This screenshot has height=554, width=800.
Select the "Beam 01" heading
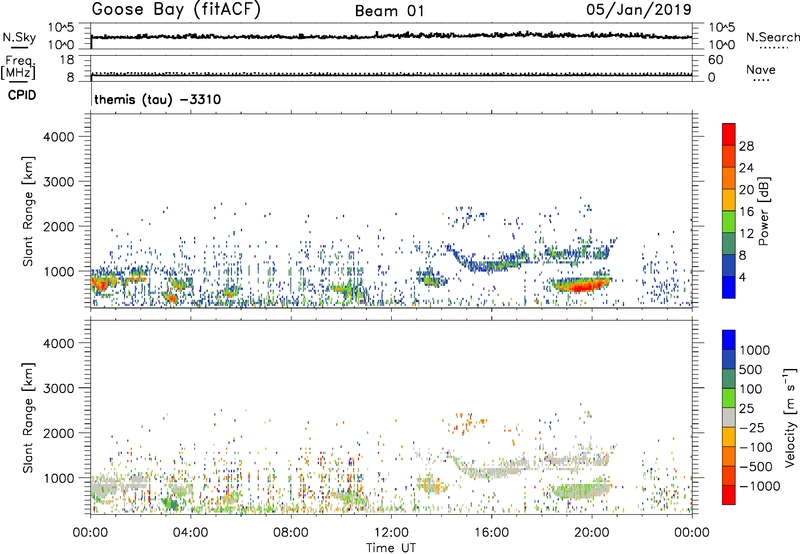click(390, 11)
